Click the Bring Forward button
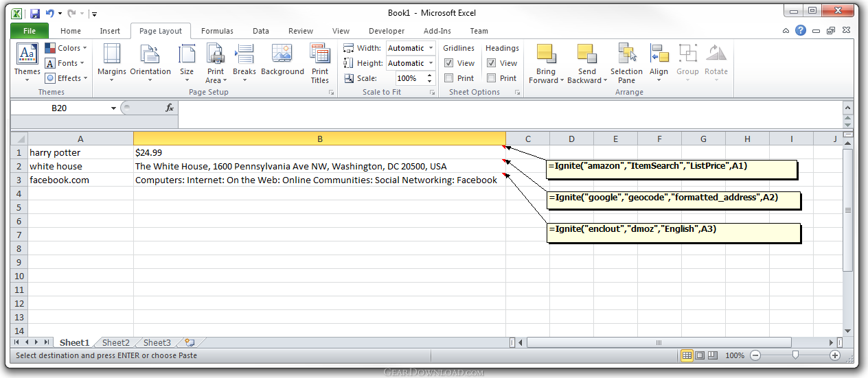This screenshot has height=378, width=868. click(546, 63)
